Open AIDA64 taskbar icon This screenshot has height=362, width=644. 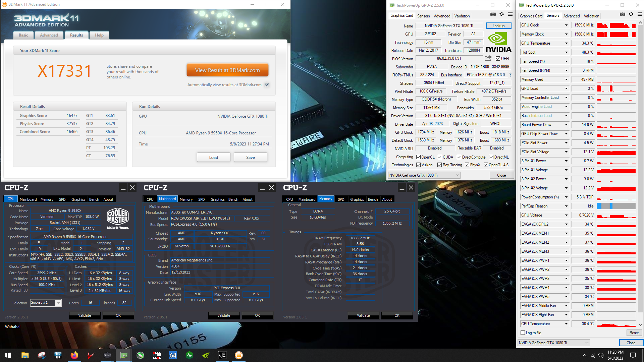click(x=173, y=355)
